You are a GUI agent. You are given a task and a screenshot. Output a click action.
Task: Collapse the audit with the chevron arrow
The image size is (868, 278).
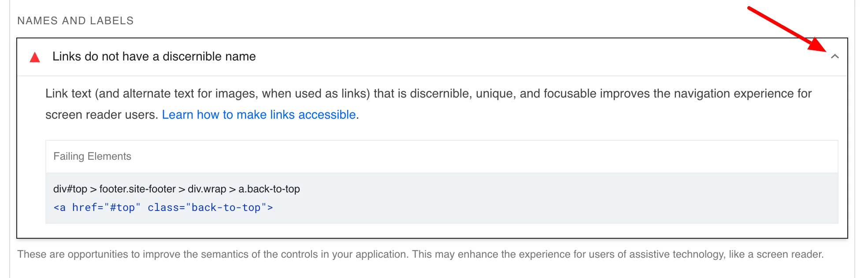(835, 56)
